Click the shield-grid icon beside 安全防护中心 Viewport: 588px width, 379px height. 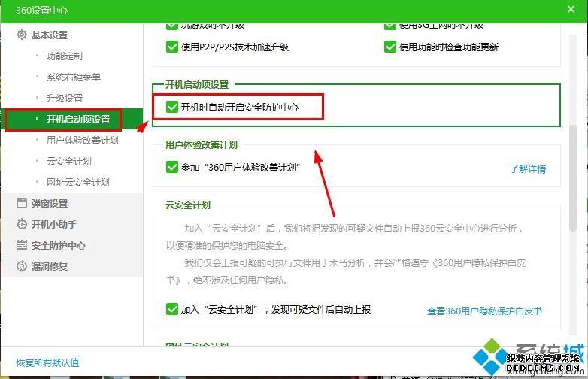point(22,245)
